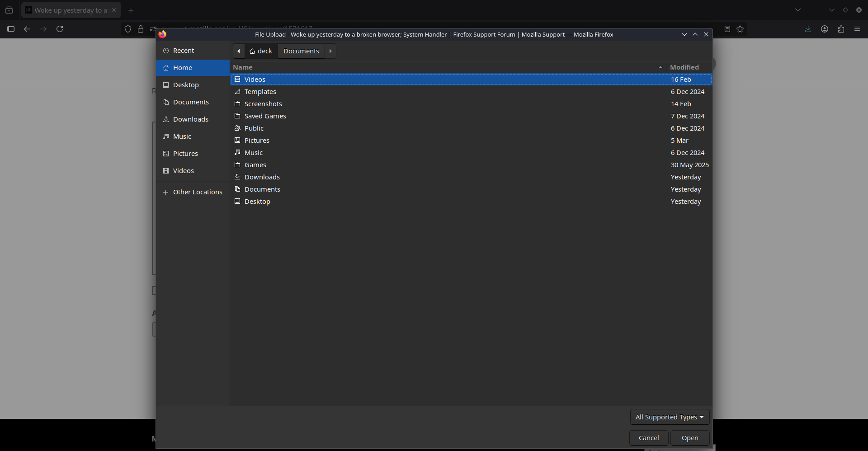Click the path bar back arrow
The height and width of the screenshot is (451, 868).
[x=239, y=51]
